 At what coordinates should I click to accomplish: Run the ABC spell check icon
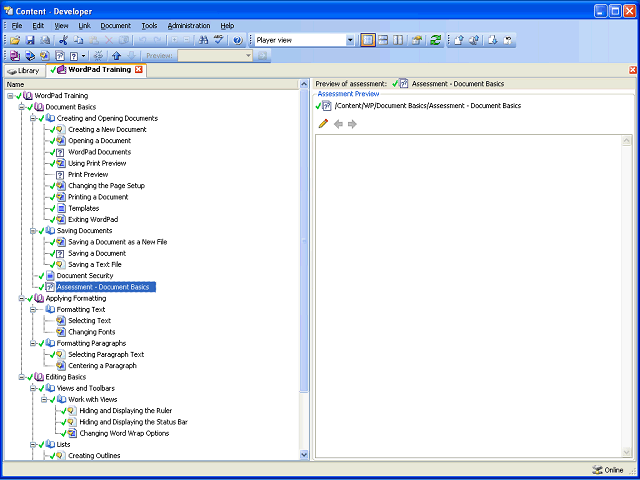[x=219, y=40]
